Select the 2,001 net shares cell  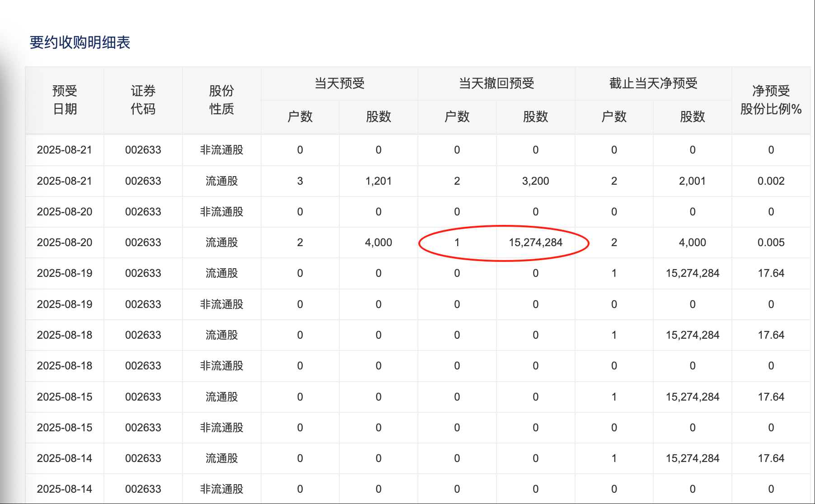click(692, 181)
